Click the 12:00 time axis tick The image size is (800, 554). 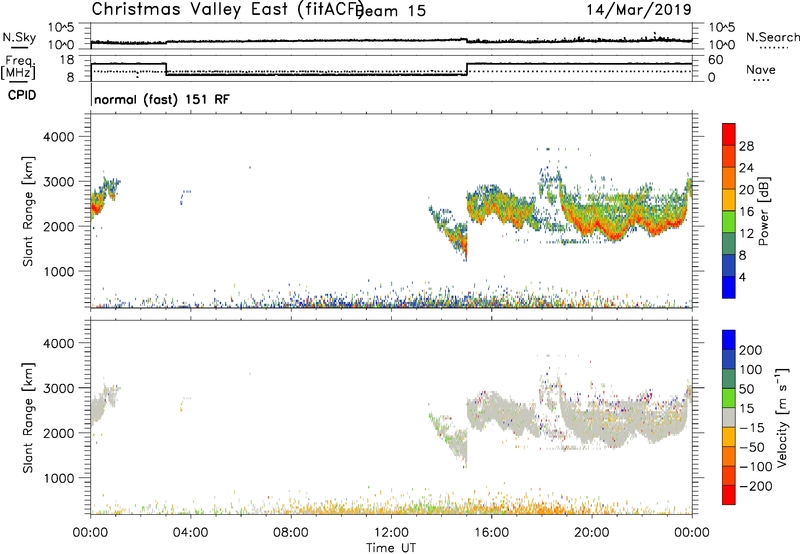click(391, 533)
